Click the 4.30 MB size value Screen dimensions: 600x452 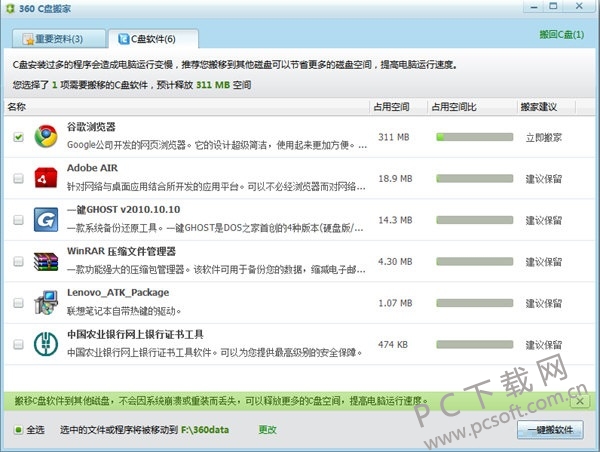[x=395, y=262]
